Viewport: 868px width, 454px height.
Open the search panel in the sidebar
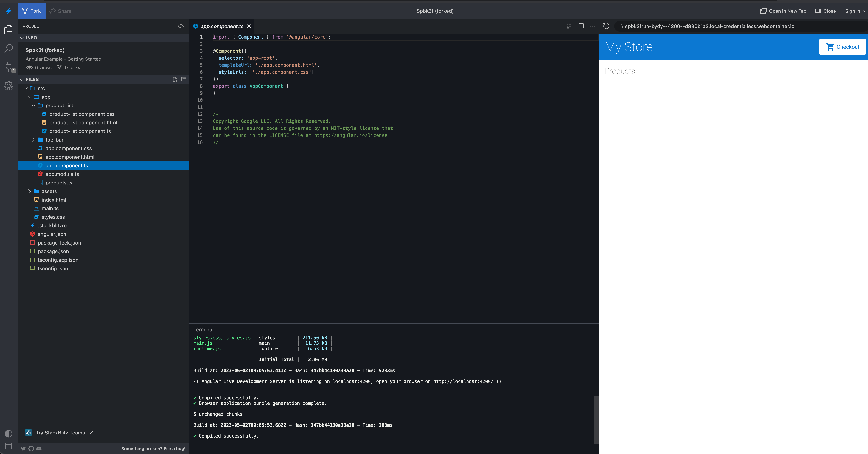tap(8, 48)
